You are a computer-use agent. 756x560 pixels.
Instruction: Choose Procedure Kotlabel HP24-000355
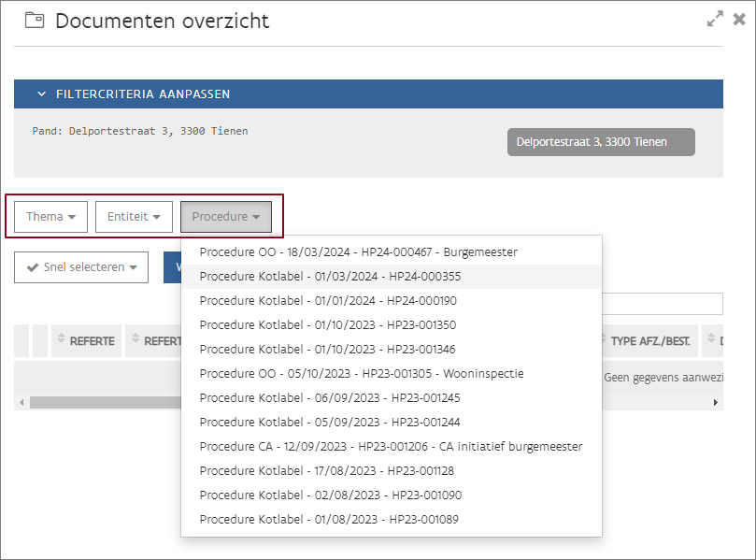coord(330,277)
